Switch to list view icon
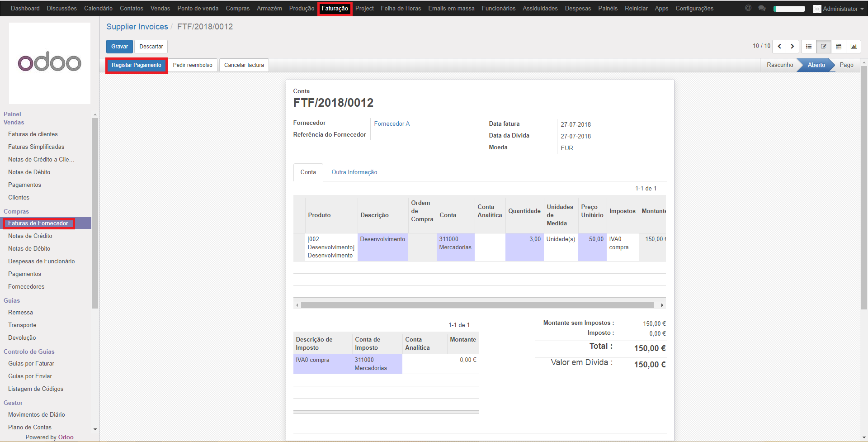The height and width of the screenshot is (442, 868). [x=809, y=47]
